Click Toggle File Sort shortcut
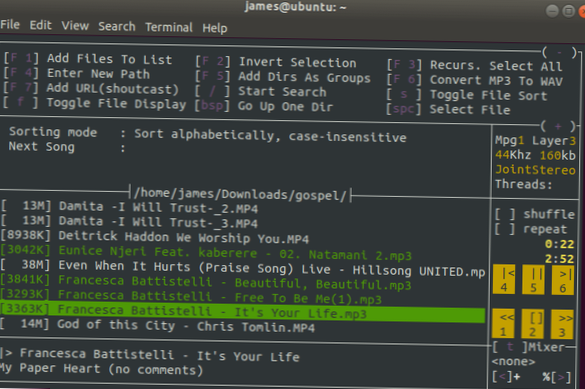Viewport: 585px width, 389px height. pyautogui.click(x=467, y=95)
